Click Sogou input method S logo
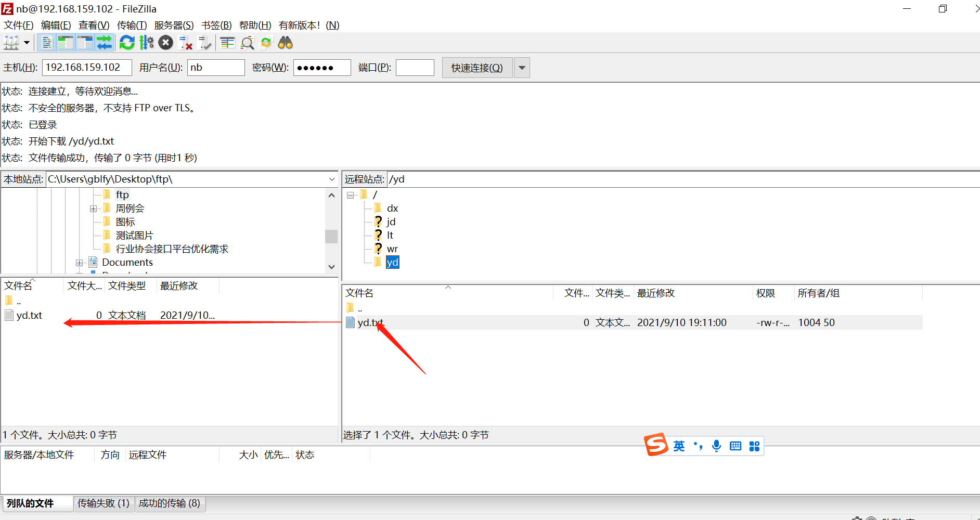The width and height of the screenshot is (980, 520). [656, 445]
